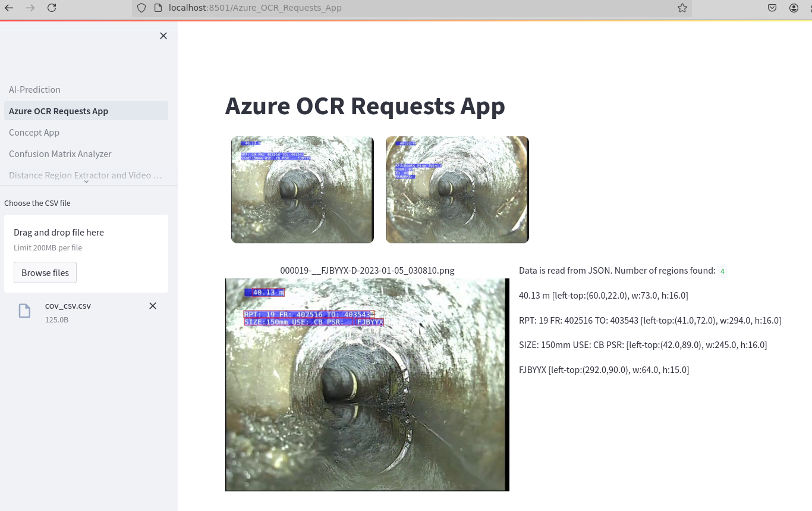Open the Pocket save icon
The width and height of the screenshot is (812, 511).
[772, 8]
